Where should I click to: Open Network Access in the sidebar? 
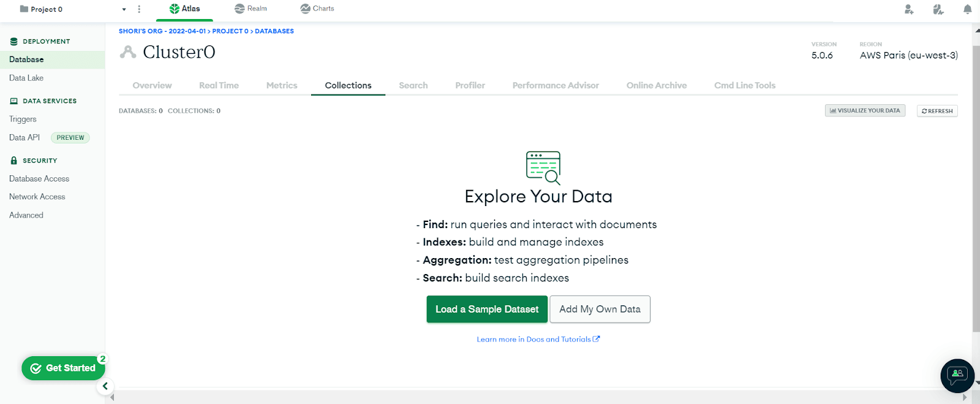pyautogui.click(x=37, y=197)
